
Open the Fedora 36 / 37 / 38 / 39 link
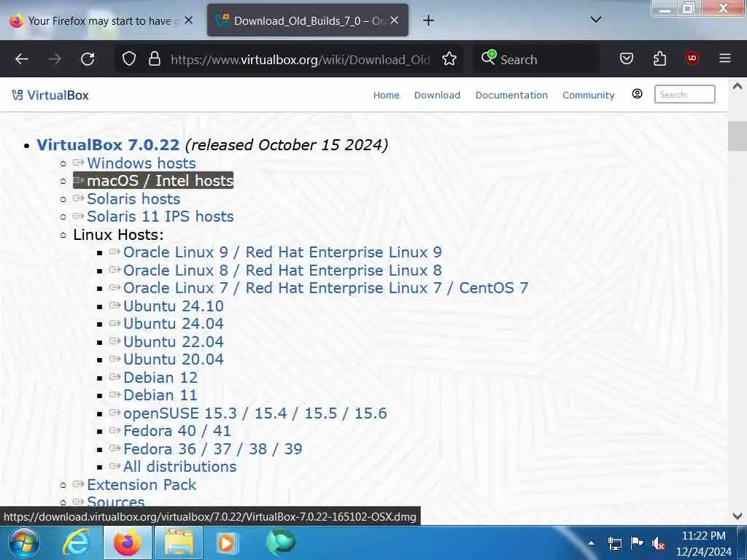(212, 448)
